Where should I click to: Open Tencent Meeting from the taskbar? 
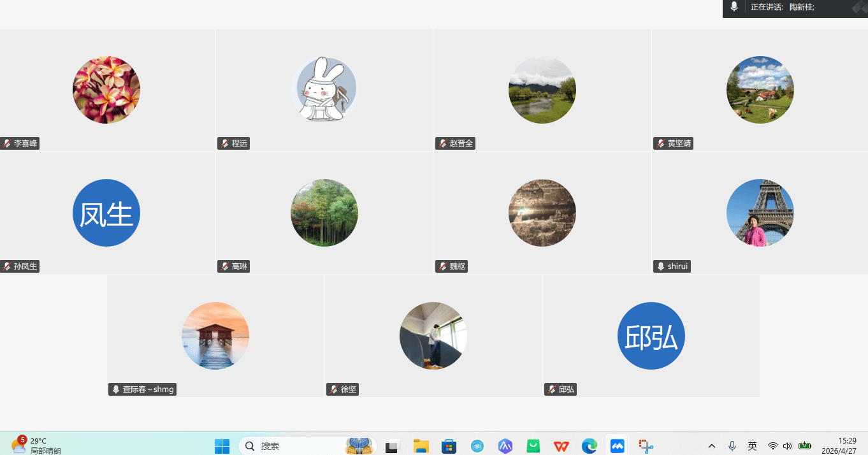[x=617, y=446]
